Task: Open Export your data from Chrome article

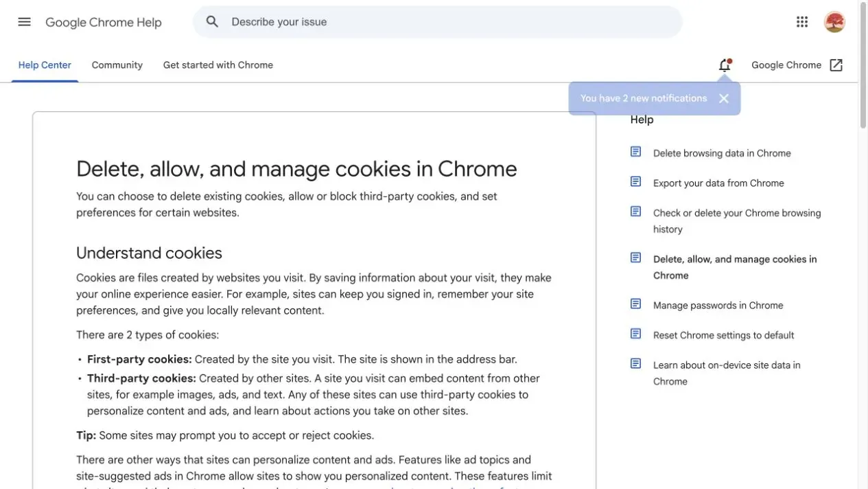Action: coord(718,183)
